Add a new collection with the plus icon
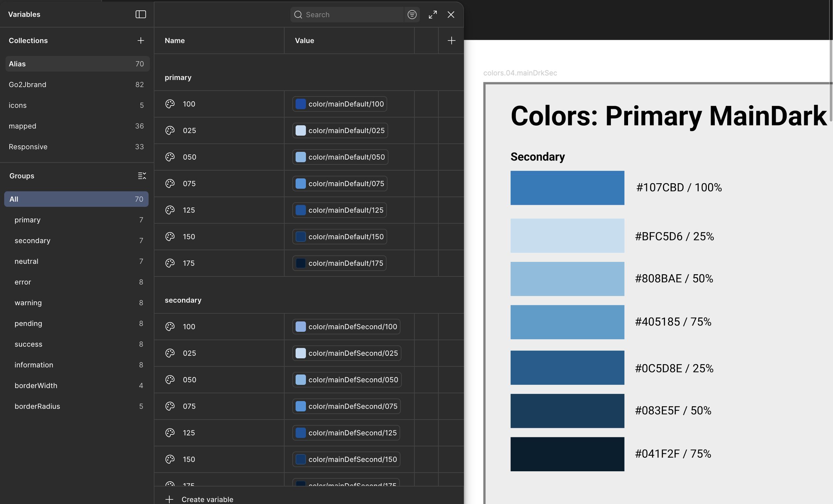This screenshot has height=504, width=833. coord(141,40)
